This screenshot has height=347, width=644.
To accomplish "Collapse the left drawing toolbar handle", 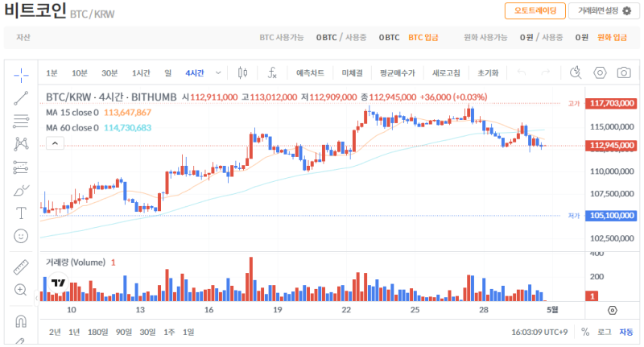I will [x=36, y=298].
